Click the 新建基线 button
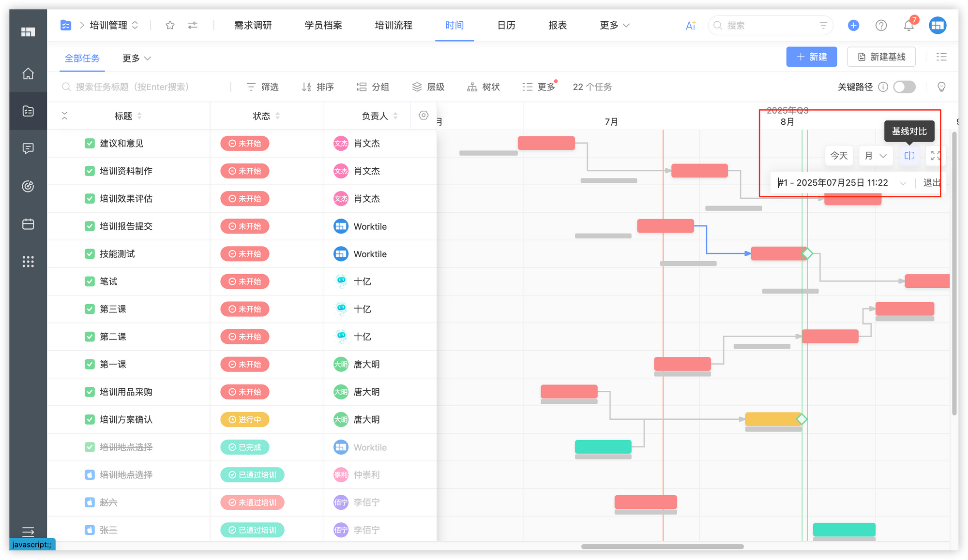Screen dimensions: 968x560 point(881,57)
